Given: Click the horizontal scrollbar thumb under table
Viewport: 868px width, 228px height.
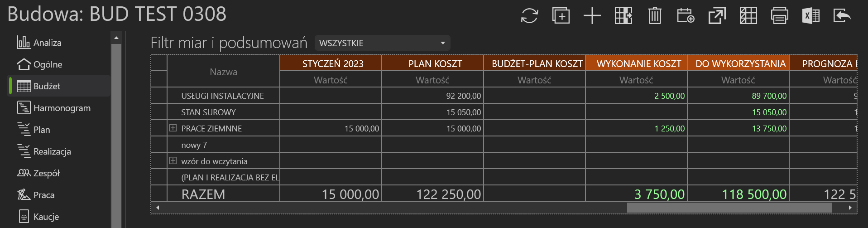Looking at the screenshot, I should pyautogui.click(x=729, y=208).
